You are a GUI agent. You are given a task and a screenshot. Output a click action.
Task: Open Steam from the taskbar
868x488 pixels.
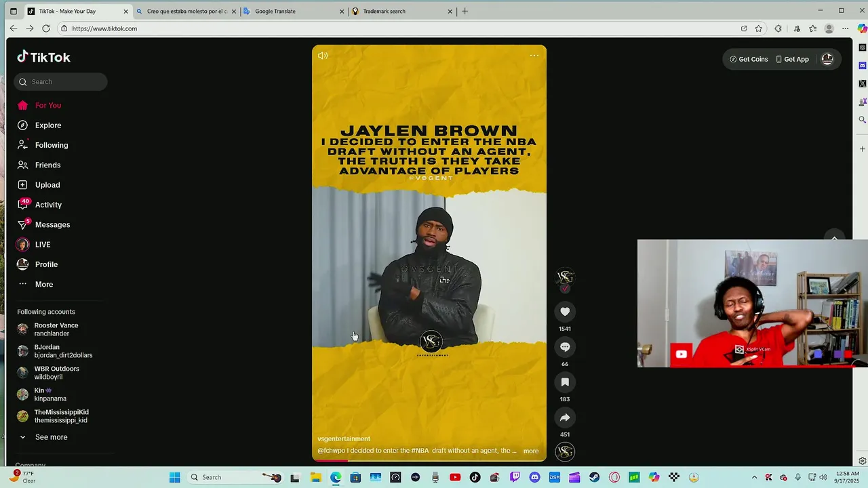pos(595,477)
